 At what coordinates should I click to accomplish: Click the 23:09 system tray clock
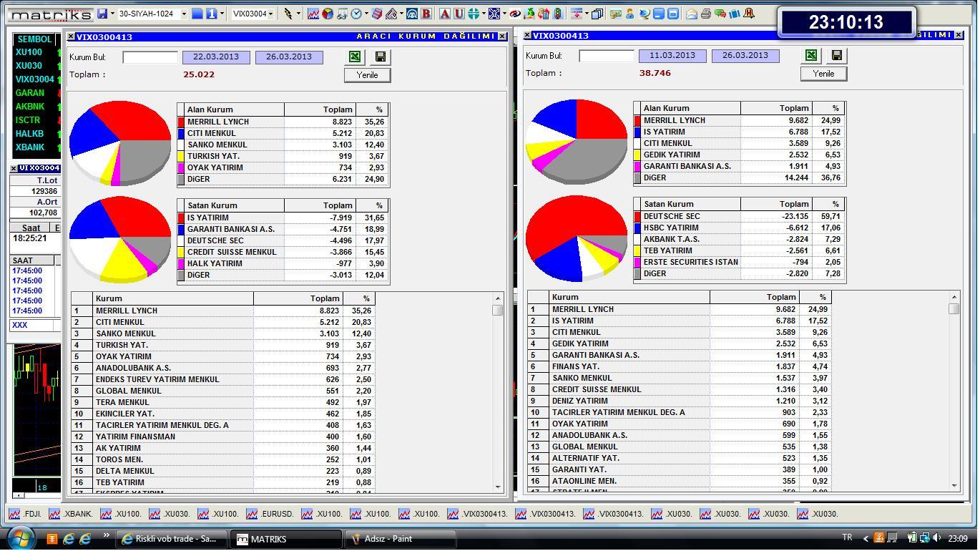coord(958,538)
